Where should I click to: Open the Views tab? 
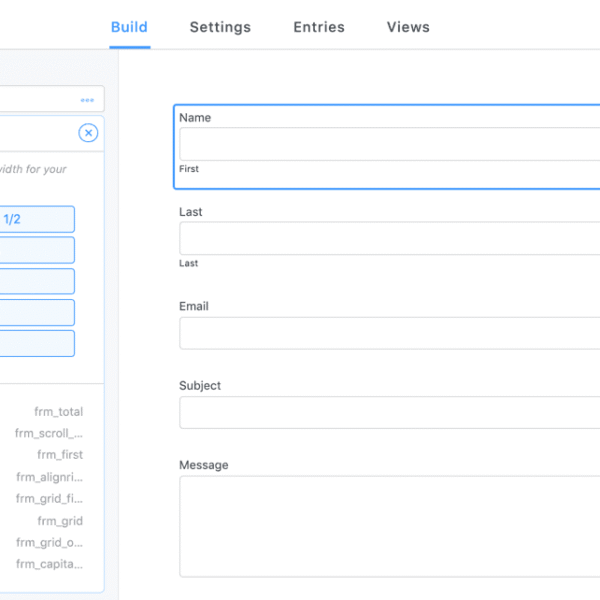pyautogui.click(x=408, y=27)
